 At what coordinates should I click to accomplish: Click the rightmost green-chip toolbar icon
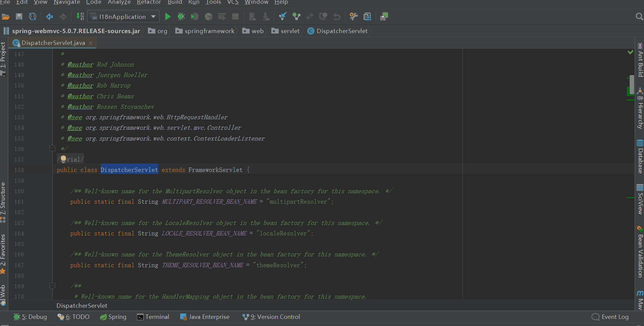[x=384, y=17]
